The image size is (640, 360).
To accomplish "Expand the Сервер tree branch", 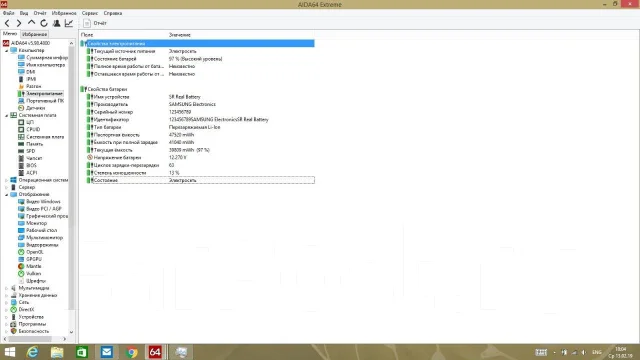I will (x=7, y=187).
